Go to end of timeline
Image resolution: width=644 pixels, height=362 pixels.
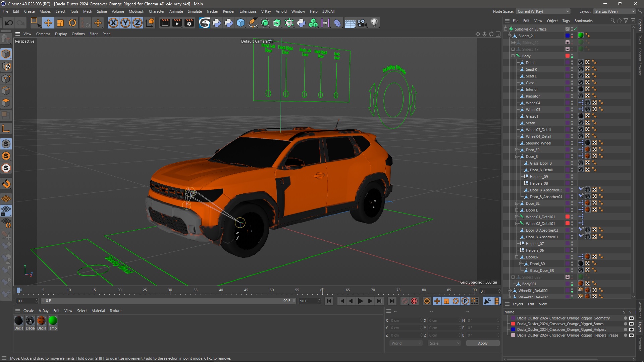[x=392, y=301]
